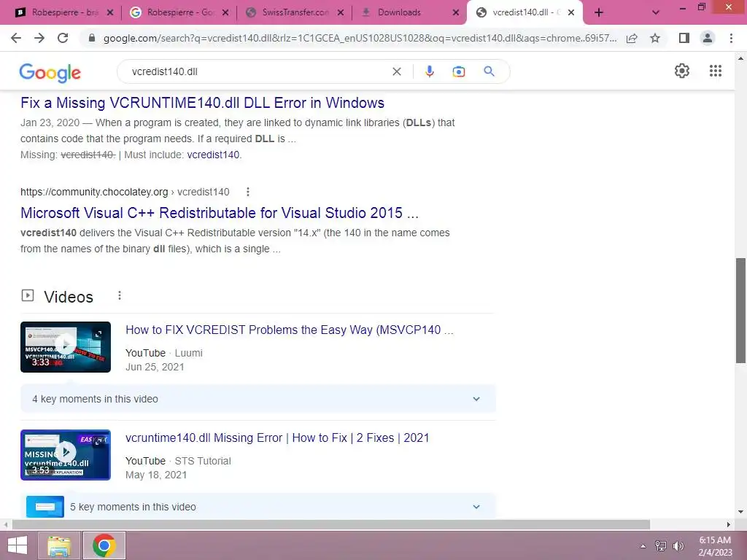Open tab search dropdown arrow
The image size is (747, 560).
[656, 13]
